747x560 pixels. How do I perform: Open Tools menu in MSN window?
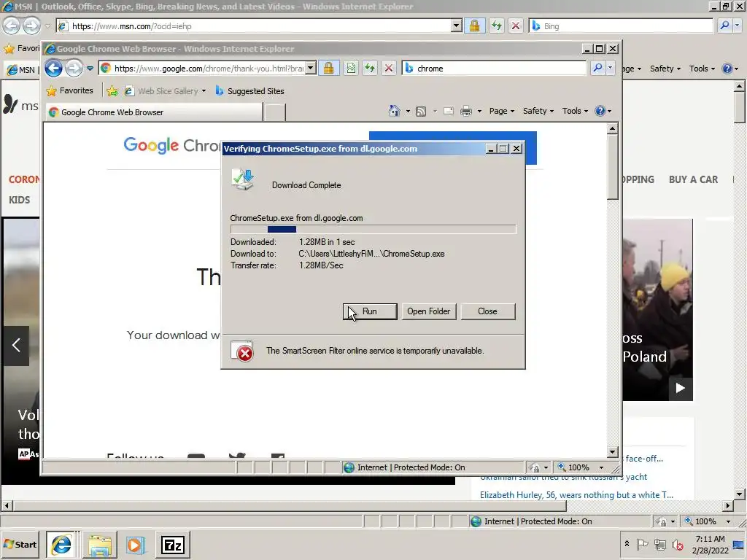(x=702, y=69)
